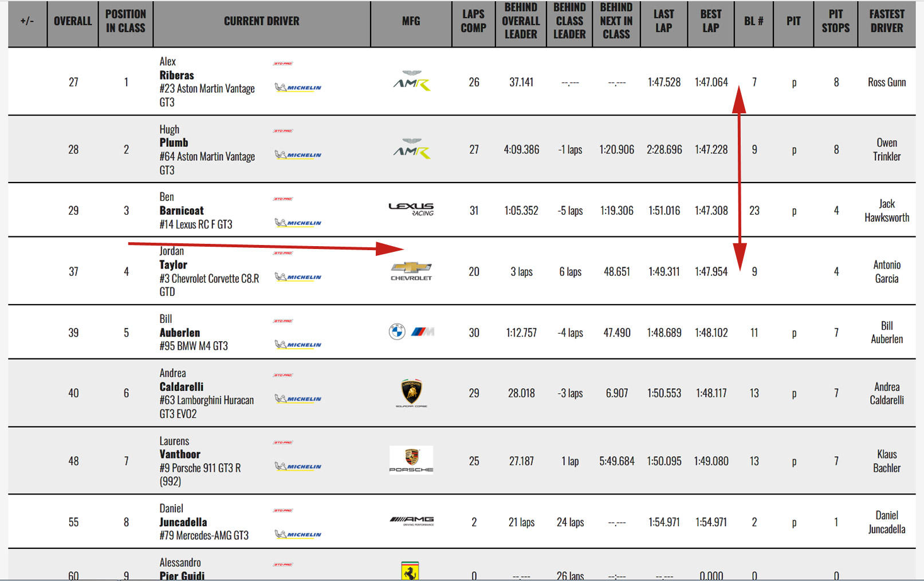Sort by the OVERALL column header

pyautogui.click(x=73, y=21)
